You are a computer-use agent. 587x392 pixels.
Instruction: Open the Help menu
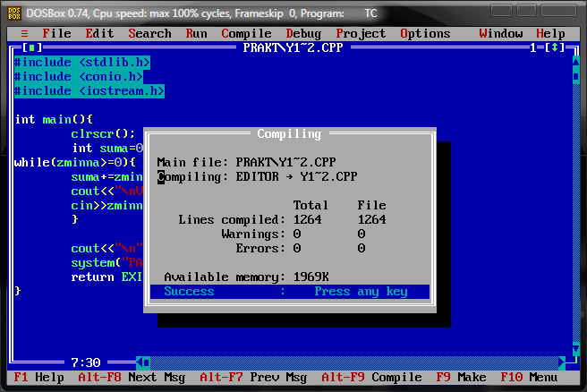pos(550,34)
